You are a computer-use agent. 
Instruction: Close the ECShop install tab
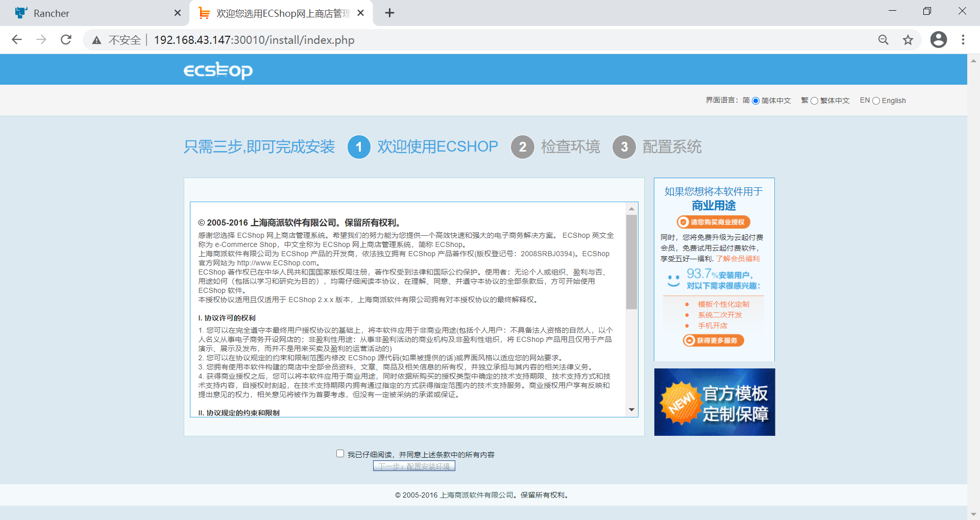coord(360,13)
